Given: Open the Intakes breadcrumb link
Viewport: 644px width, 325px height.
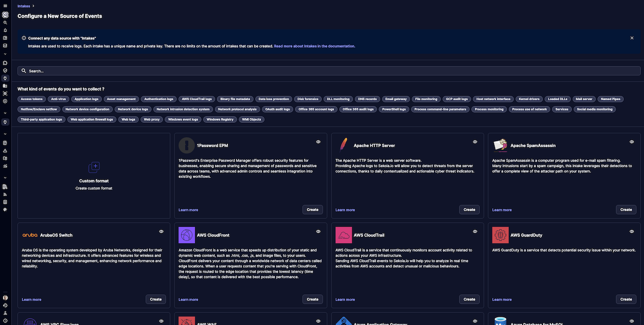Looking at the screenshot, I should [24, 6].
